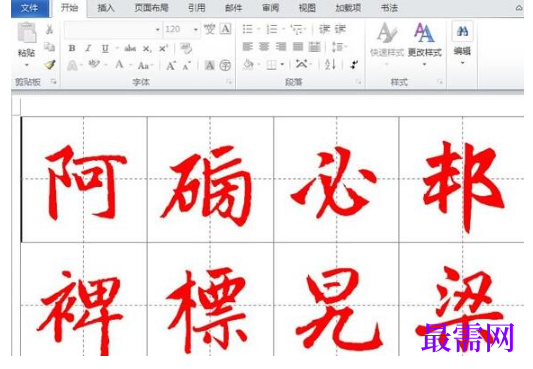Viewport: 533px width, 369px height.
Task: Toggle Bold formatting
Action: click(72, 48)
